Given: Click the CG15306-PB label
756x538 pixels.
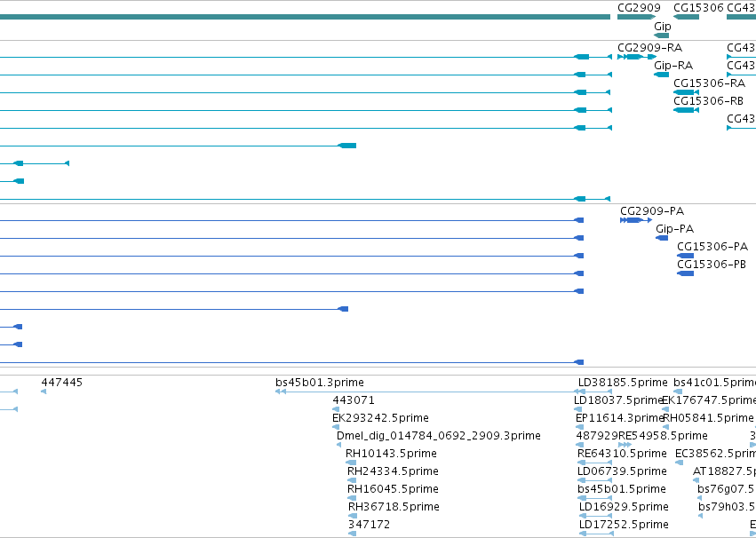Looking at the screenshot, I should coord(712,265).
